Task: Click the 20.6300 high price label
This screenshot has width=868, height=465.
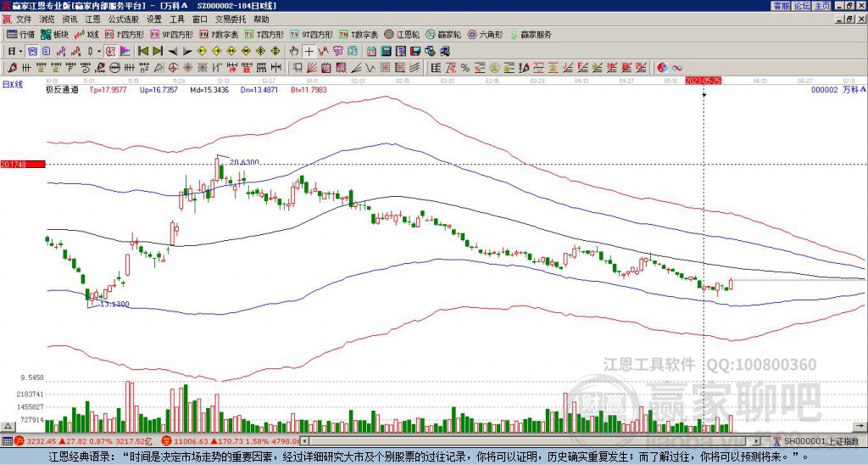Action: point(244,162)
